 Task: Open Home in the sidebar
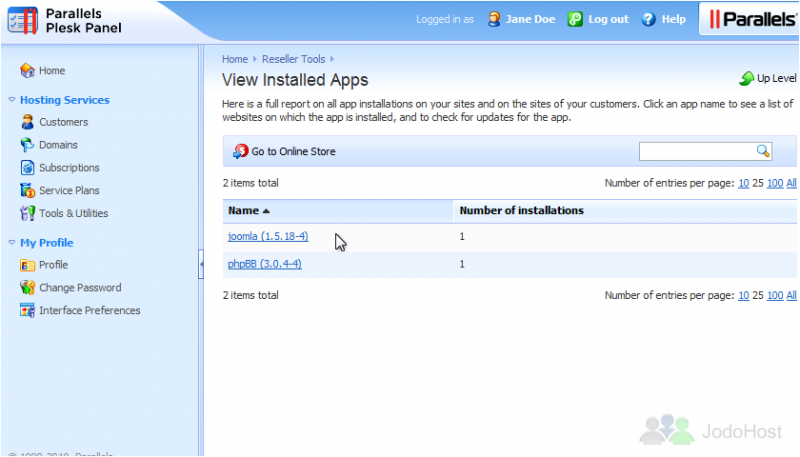click(52, 70)
